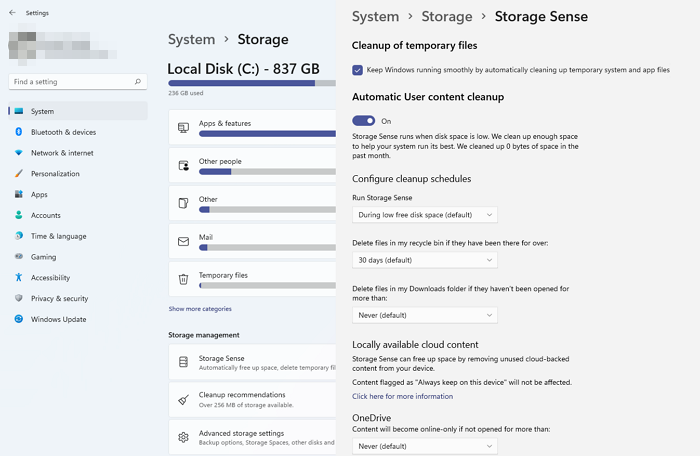Click the Temporary files trash icon
The image size is (700, 456).
point(183,279)
